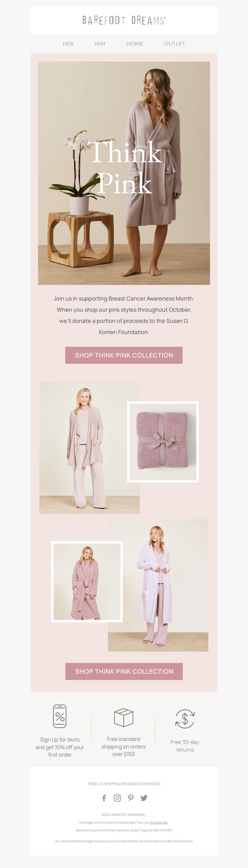Click the Barefoot Dreams logo

(x=124, y=20)
